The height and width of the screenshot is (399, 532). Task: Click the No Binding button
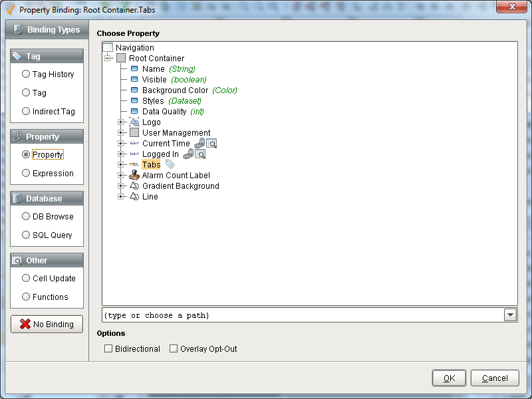point(46,324)
